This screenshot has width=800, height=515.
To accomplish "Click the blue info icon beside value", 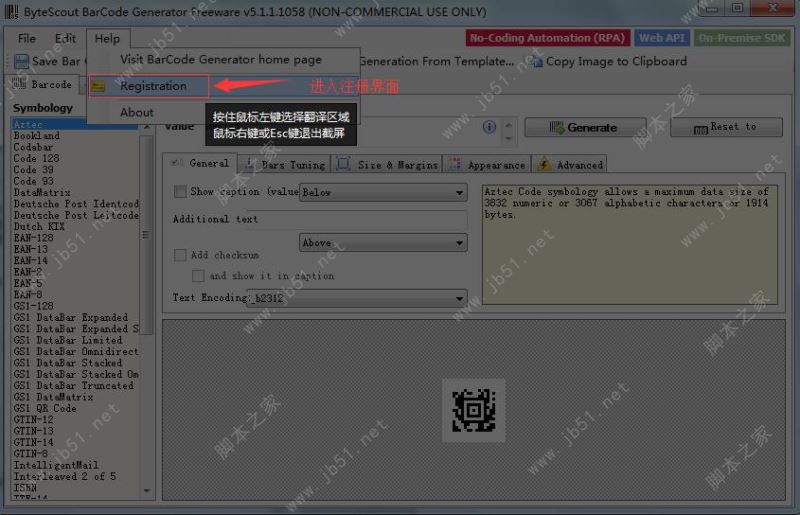I will 489,127.
